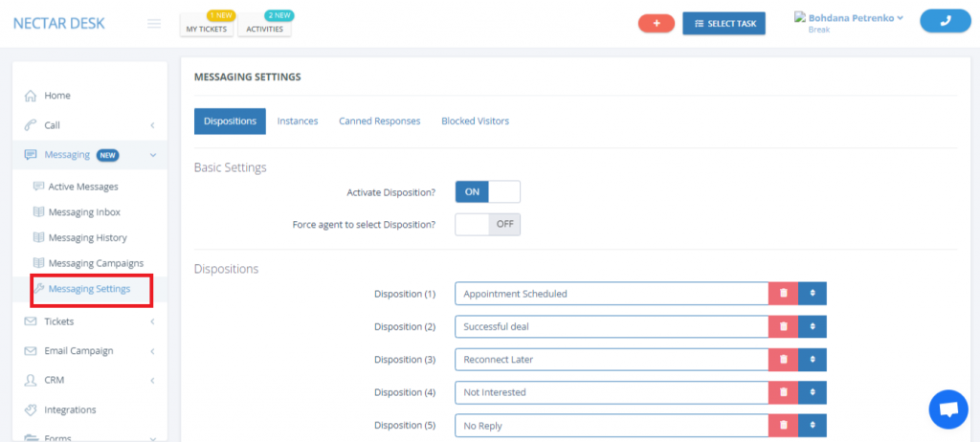980x442 pixels.
Task: Open the My Tickets button
Action: [x=207, y=29]
